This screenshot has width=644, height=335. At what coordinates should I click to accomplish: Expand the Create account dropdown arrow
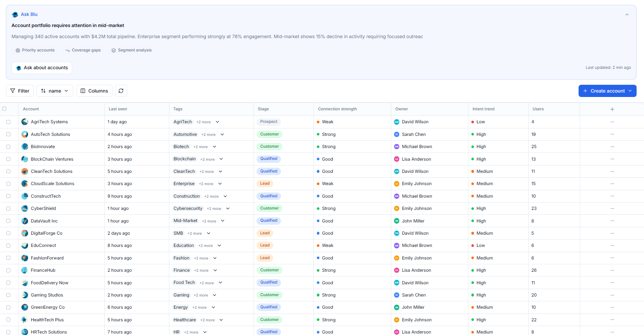point(631,91)
